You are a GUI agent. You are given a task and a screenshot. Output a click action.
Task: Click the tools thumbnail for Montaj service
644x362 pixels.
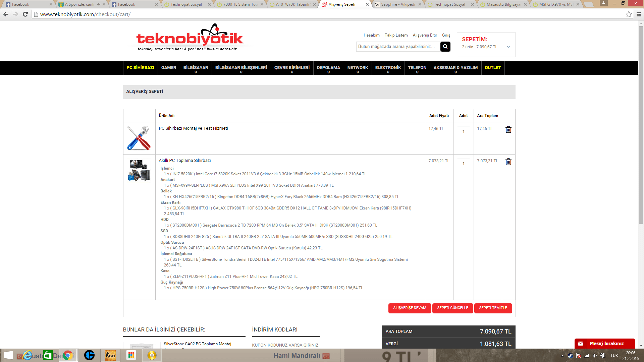coord(139,138)
